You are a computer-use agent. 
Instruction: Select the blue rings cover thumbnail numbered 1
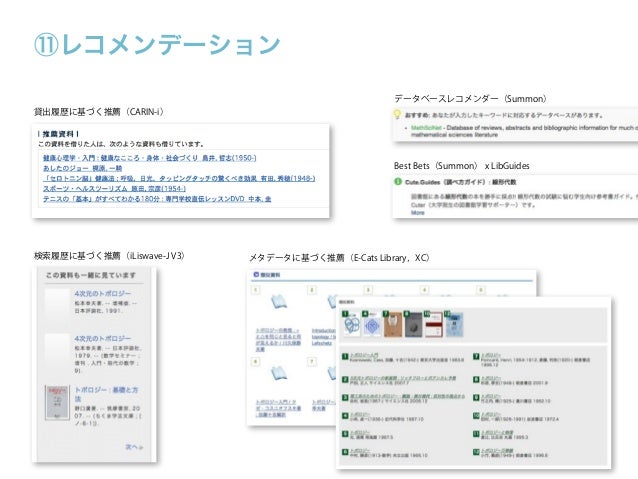352,325
